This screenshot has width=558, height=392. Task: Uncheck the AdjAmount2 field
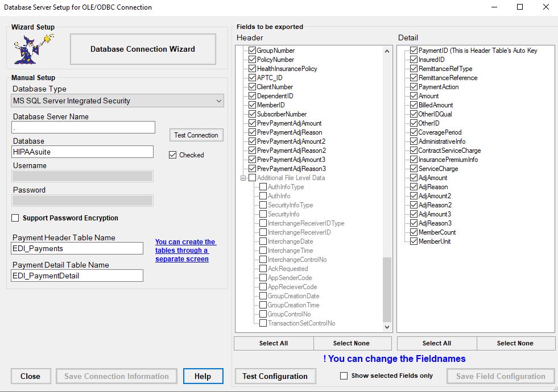(414, 196)
